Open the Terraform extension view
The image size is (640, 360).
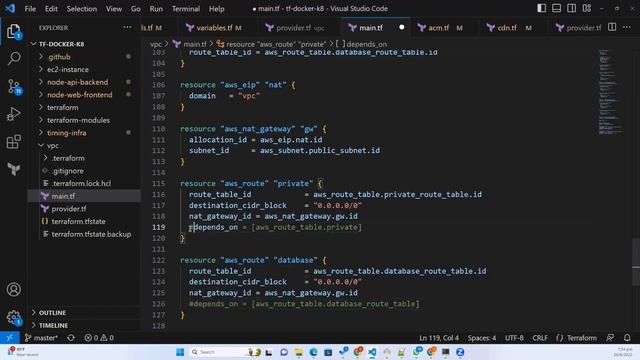click(13, 169)
